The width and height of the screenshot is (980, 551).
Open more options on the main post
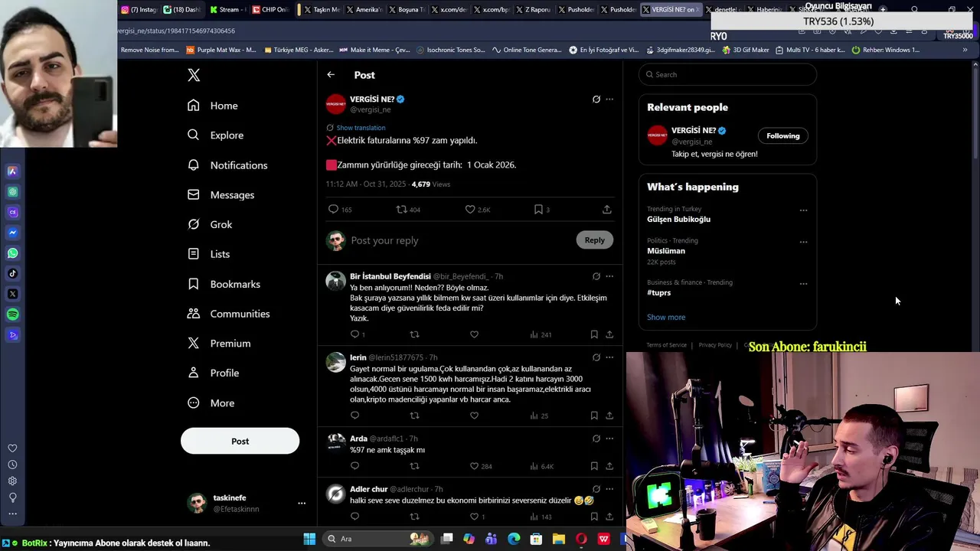point(609,99)
